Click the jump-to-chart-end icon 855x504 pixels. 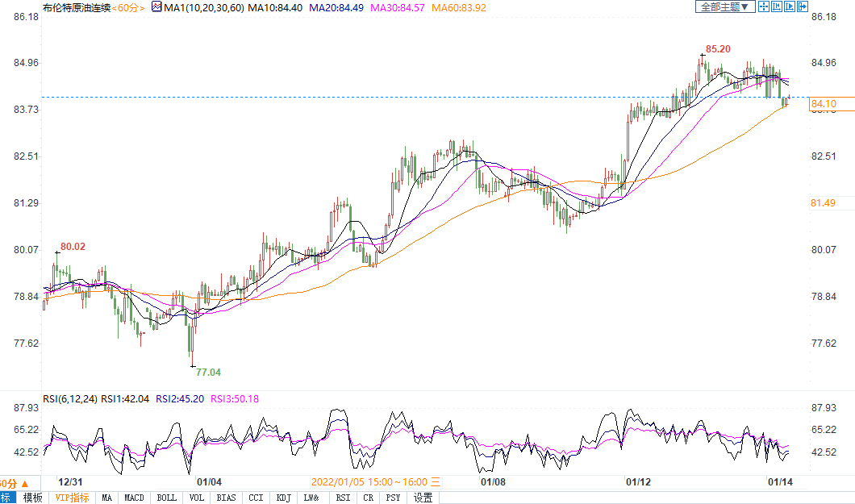point(789,6)
